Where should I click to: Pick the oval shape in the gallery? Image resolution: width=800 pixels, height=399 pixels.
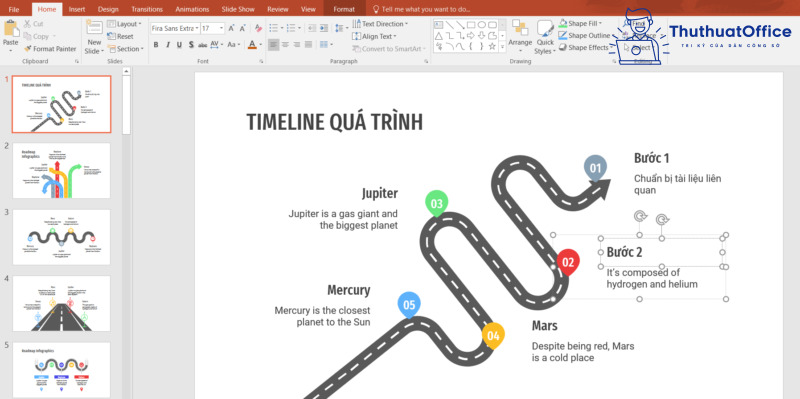(482, 24)
